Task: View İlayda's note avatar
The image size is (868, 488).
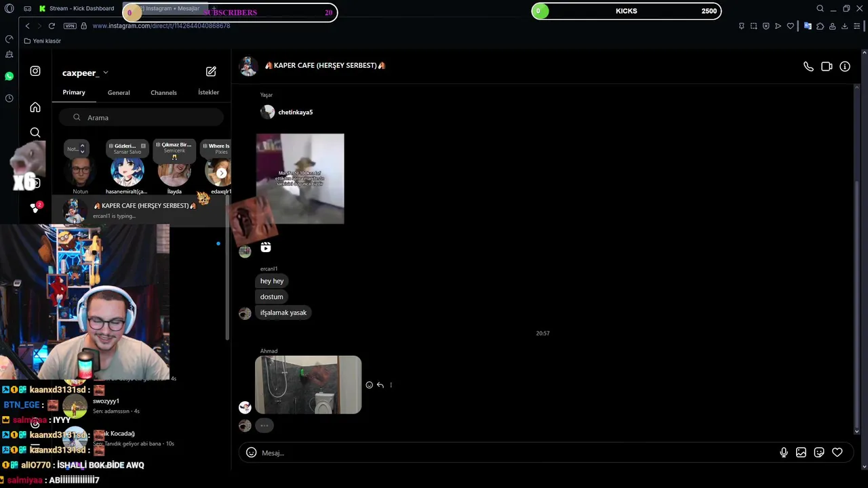Action: tap(174, 173)
